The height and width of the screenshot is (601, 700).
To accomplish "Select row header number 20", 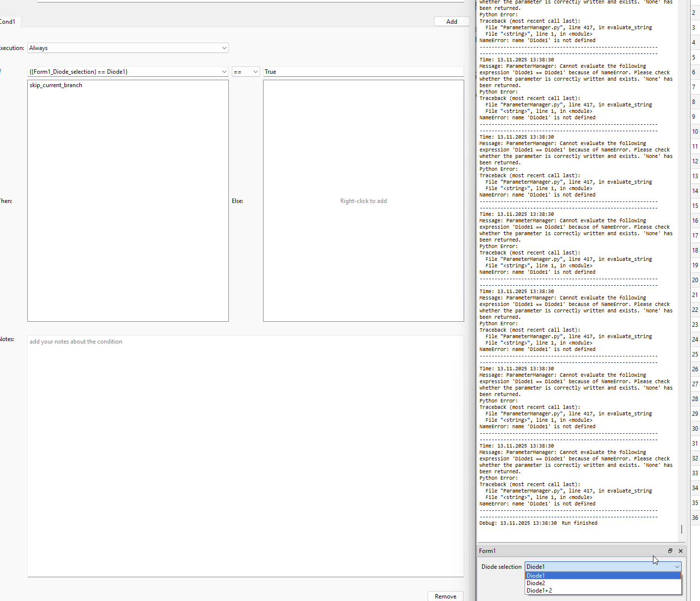I will pos(695,280).
